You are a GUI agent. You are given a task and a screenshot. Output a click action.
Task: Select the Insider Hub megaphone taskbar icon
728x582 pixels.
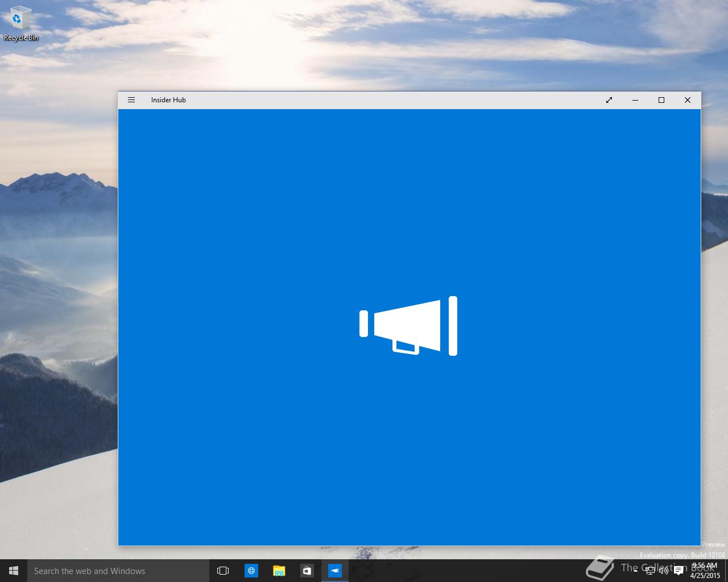point(335,571)
